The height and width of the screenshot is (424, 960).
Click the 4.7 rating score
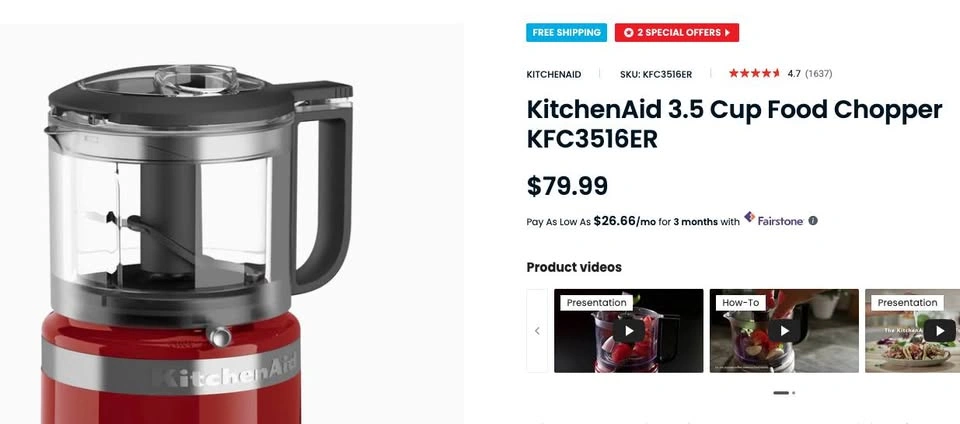[794, 73]
